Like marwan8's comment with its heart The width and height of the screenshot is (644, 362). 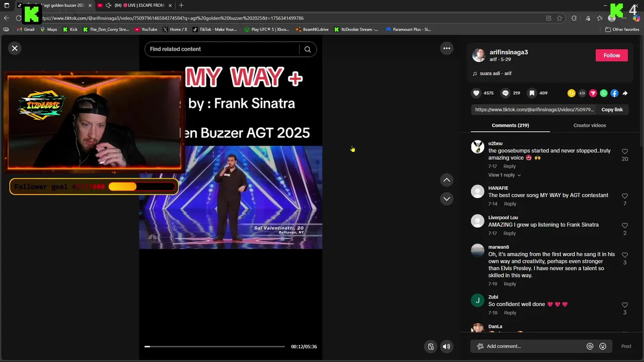pos(624,255)
